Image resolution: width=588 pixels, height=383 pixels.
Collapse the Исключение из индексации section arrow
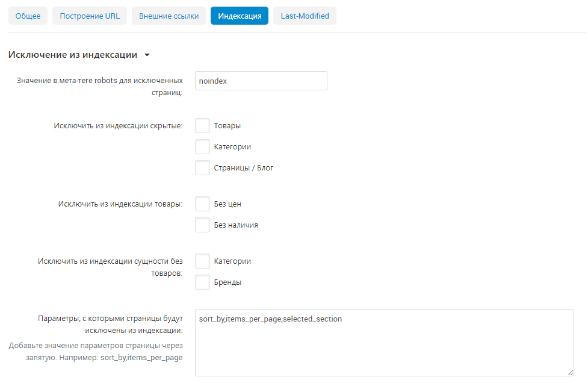(x=147, y=55)
